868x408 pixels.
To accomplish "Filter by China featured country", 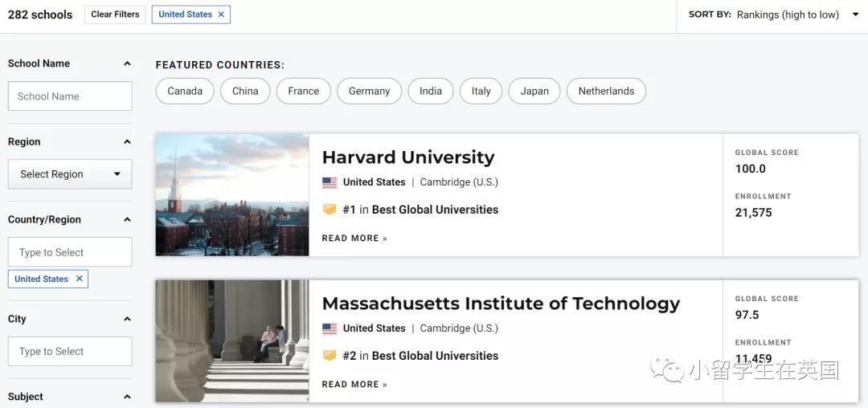I will tap(245, 92).
